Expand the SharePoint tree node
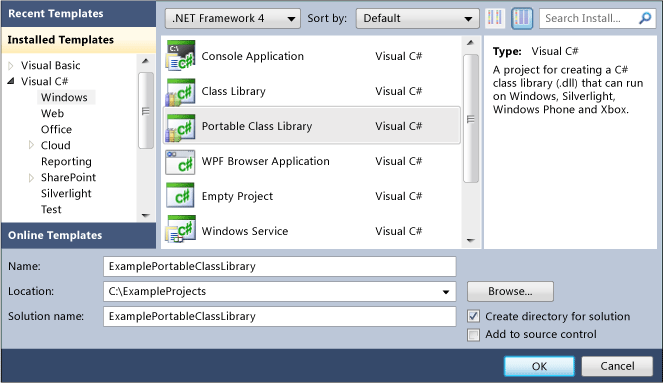 point(31,178)
